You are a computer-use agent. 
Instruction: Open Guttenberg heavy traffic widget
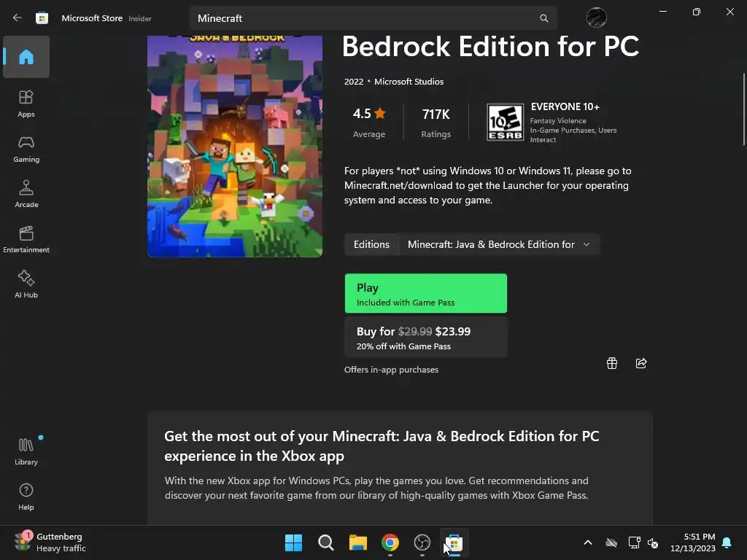(x=50, y=542)
